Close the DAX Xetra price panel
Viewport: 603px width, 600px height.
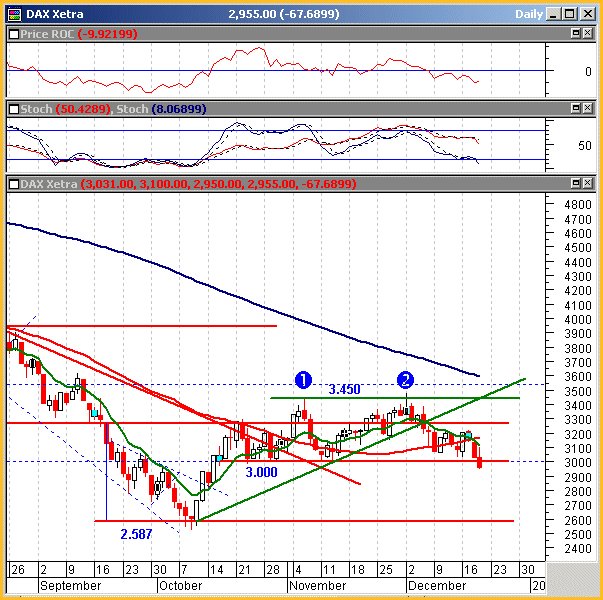tap(588, 183)
